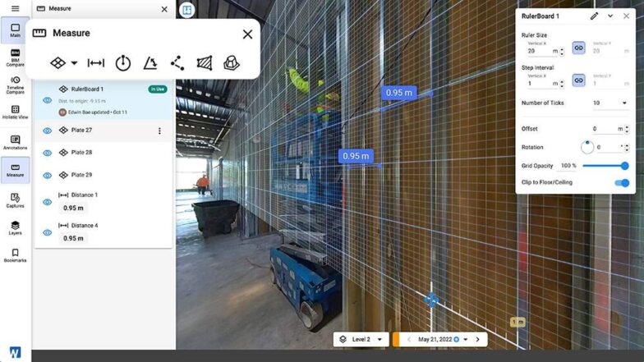Expand the Number of Ticks dropdown

610,103
